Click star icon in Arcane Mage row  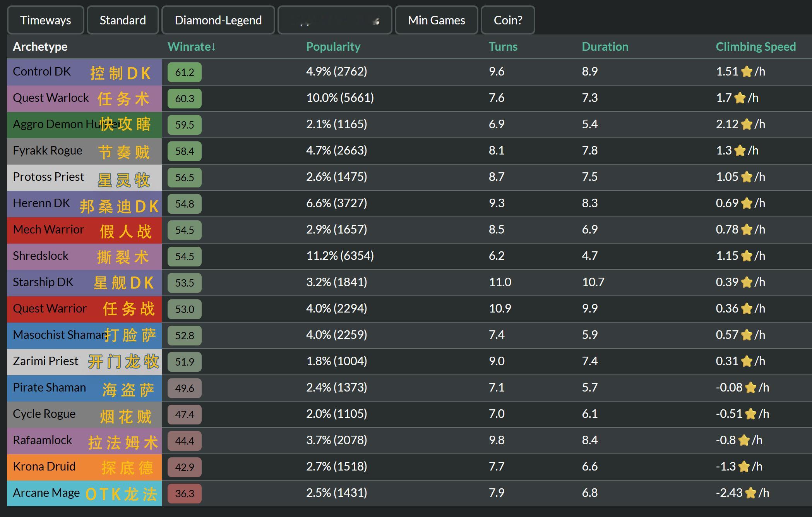pyautogui.click(x=750, y=493)
